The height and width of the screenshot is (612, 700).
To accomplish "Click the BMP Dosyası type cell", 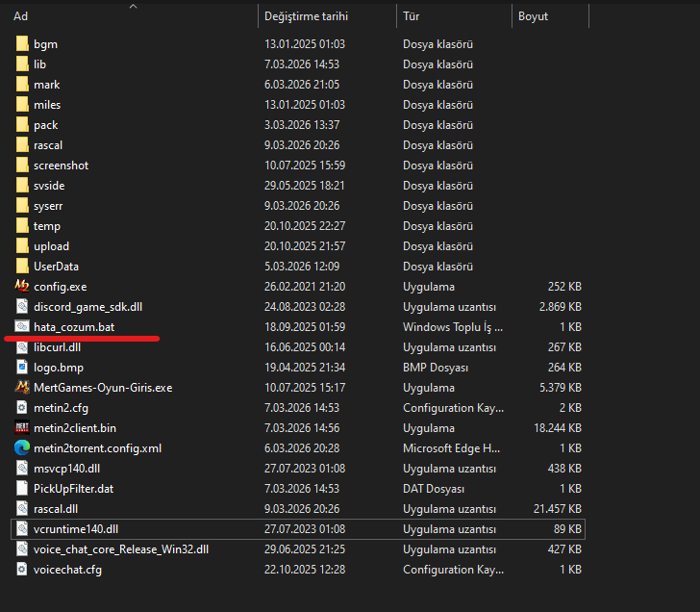I will click(x=436, y=368).
